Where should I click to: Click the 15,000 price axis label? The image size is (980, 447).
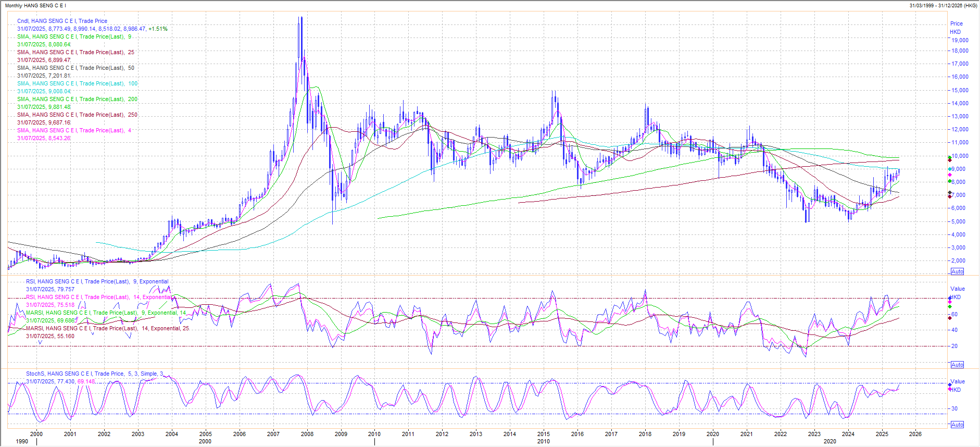[960, 90]
